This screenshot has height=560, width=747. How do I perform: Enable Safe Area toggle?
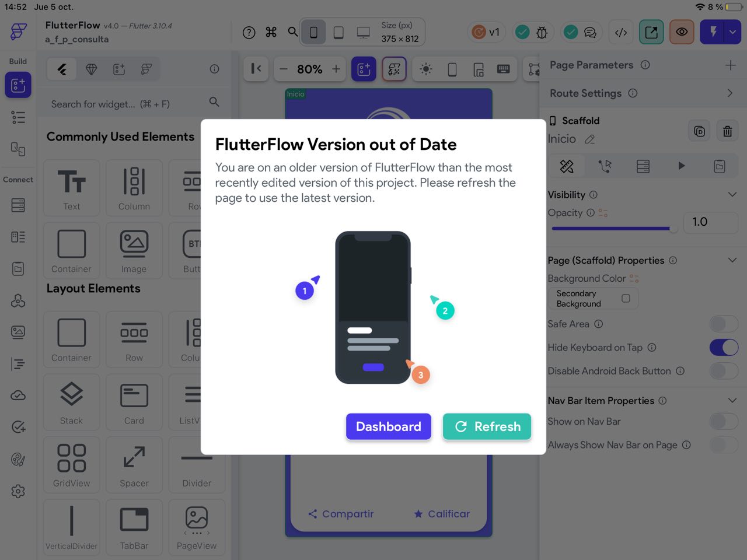pyautogui.click(x=724, y=324)
